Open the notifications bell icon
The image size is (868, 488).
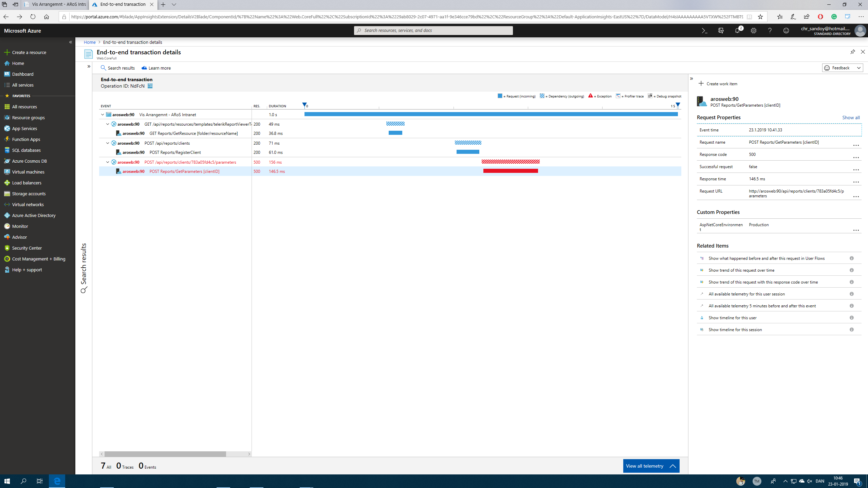pyautogui.click(x=737, y=31)
